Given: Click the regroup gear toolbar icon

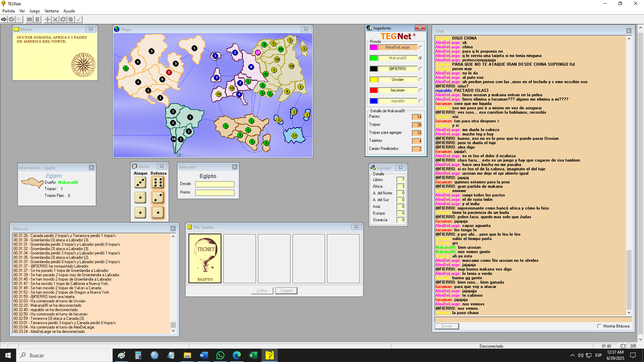Looking at the screenshot, I should pyautogui.click(x=63, y=19).
